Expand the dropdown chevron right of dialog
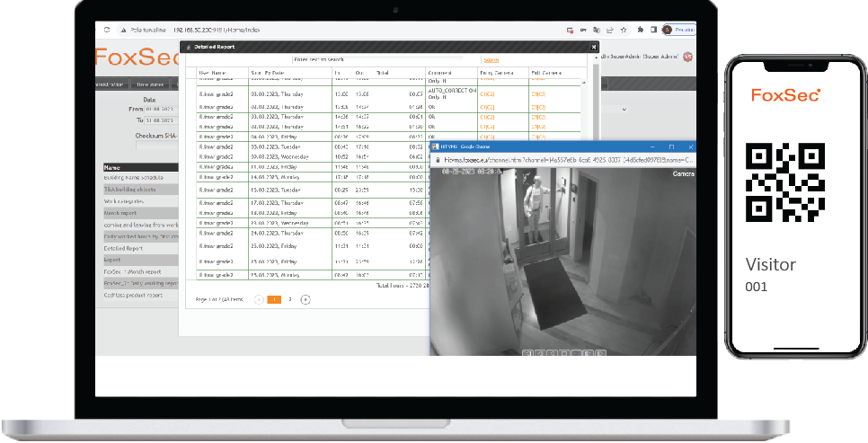This screenshot has height=443, width=868. coord(624,109)
